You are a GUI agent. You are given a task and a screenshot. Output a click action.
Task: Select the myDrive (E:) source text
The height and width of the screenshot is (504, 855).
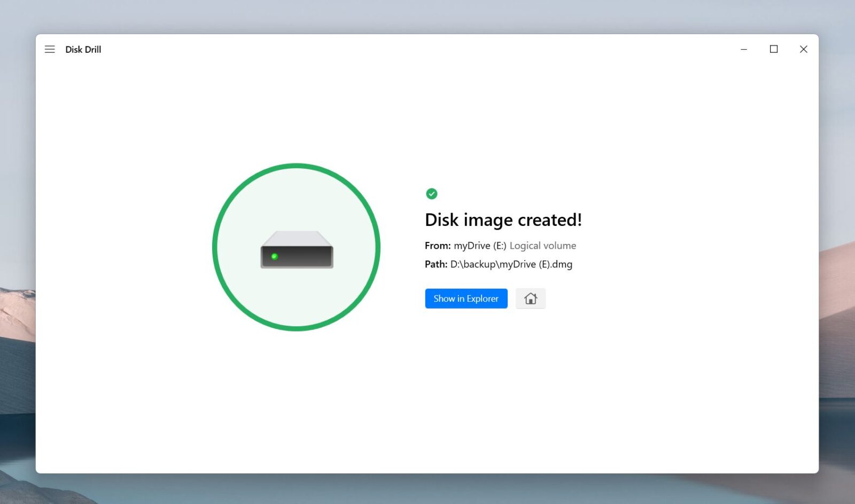pyautogui.click(x=480, y=246)
